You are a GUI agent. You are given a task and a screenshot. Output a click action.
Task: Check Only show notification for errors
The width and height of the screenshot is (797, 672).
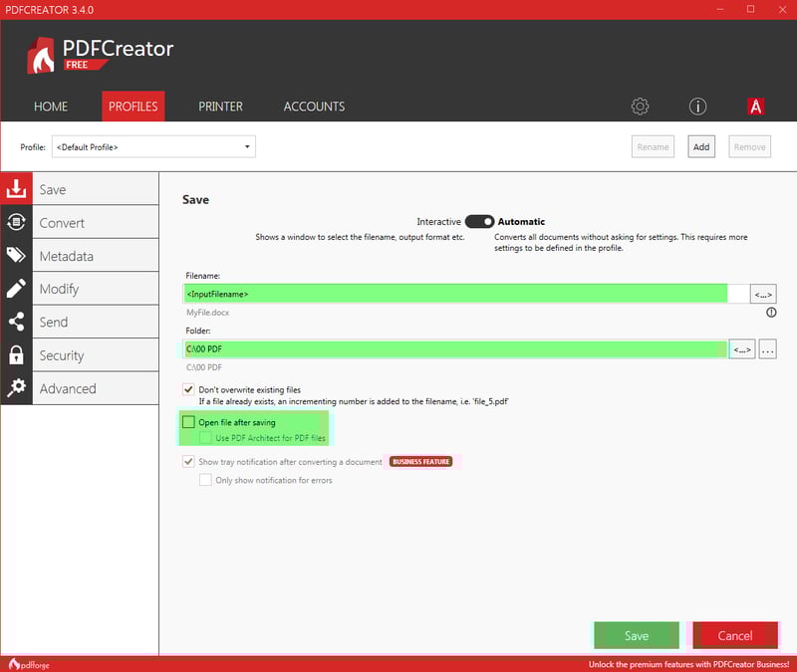click(205, 480)
